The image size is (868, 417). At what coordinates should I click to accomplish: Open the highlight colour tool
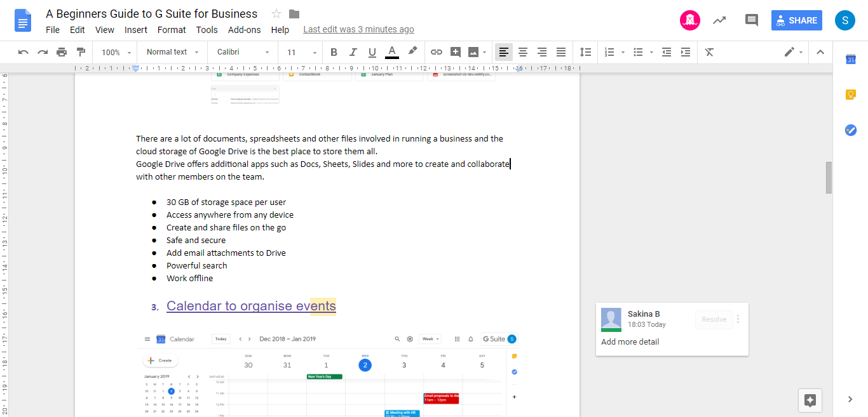(412, 52)
